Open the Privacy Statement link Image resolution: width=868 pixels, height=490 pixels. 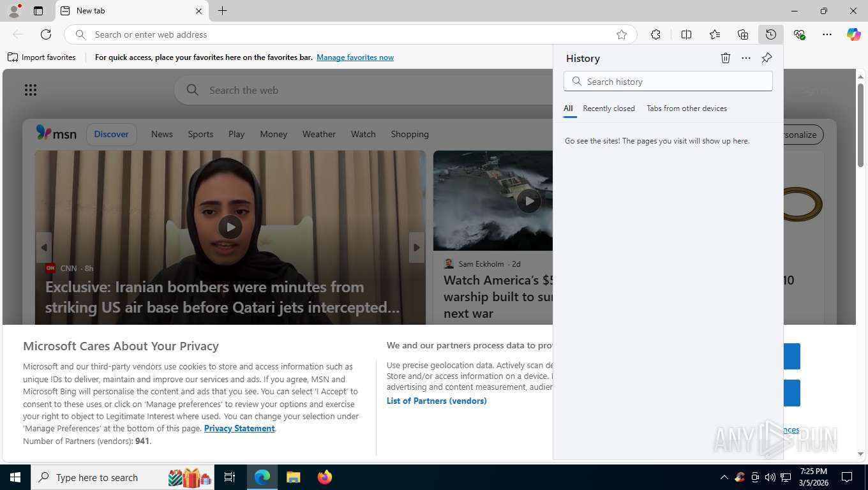pos(239,428)
